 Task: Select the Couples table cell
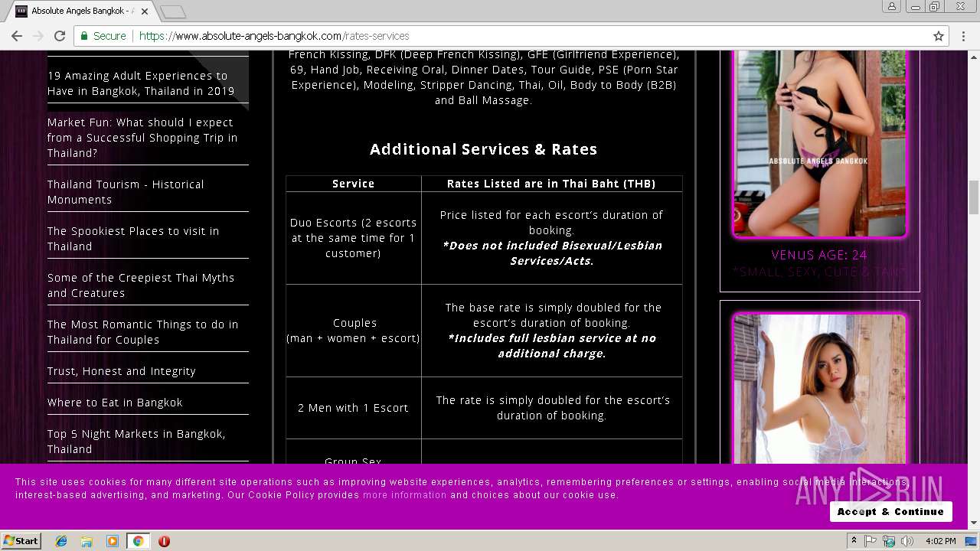click(353, 331)
